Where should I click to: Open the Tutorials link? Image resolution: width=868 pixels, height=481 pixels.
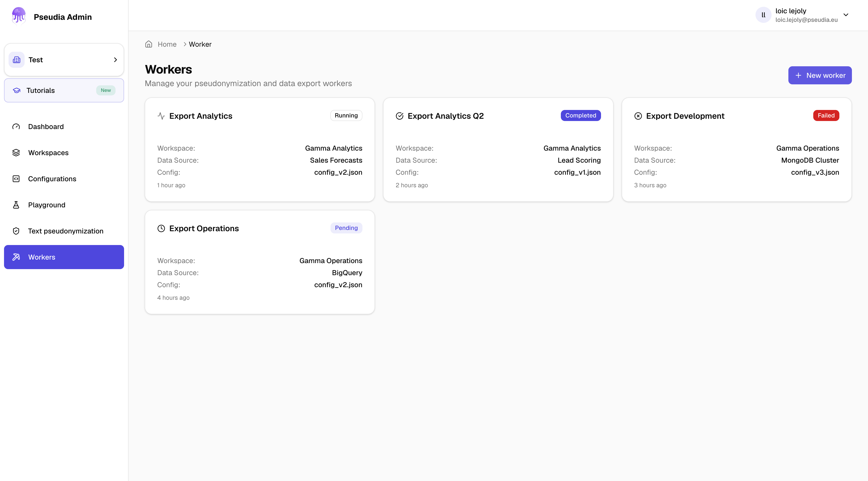coord(64,90)
